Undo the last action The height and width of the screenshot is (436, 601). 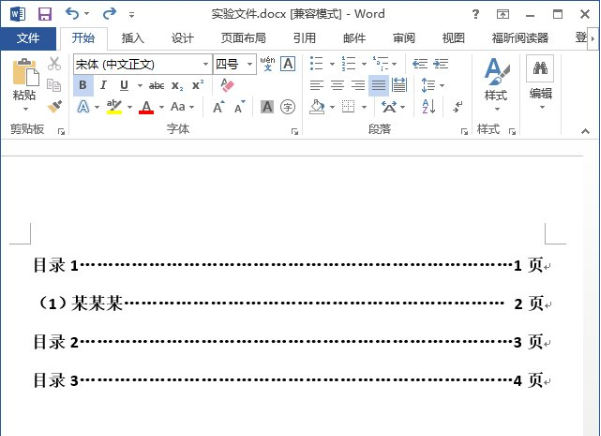[x=73, y=14]
